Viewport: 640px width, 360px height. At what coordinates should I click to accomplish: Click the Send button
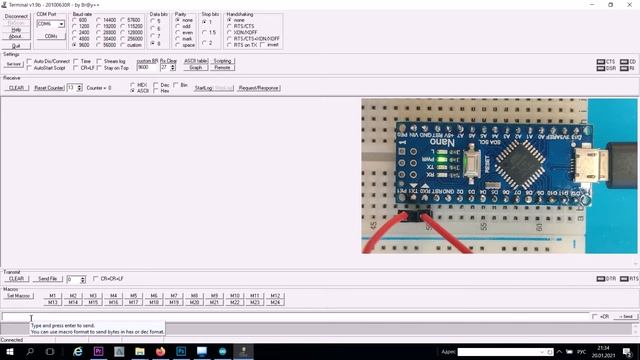click(x=626, y=316)
